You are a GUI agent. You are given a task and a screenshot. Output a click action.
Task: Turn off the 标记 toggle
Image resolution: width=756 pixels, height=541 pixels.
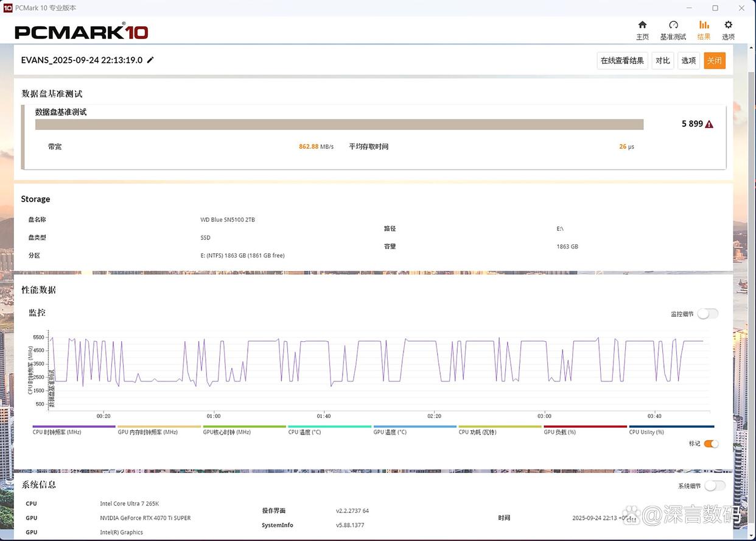pos(711,444)
